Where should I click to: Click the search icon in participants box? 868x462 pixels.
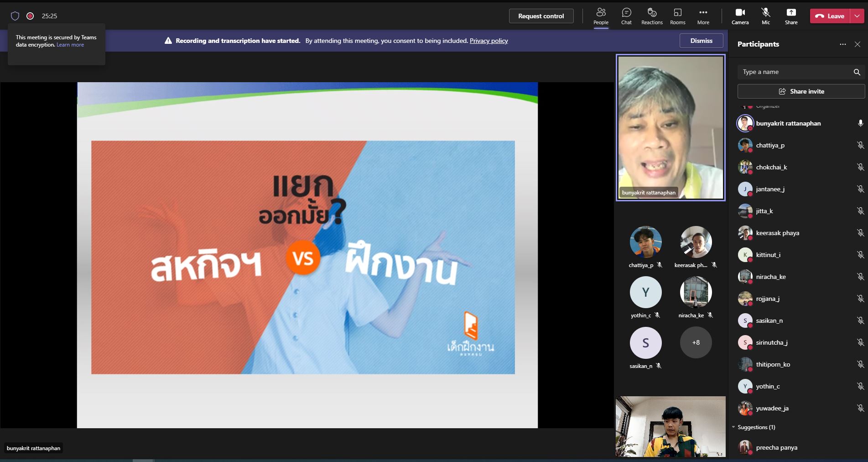pyautogui.click(x=857, y=72)
